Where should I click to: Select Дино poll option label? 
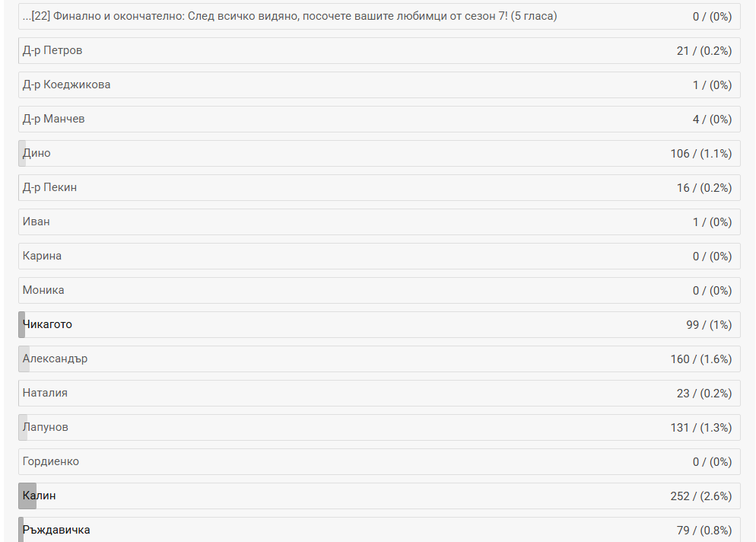[37, 153]
